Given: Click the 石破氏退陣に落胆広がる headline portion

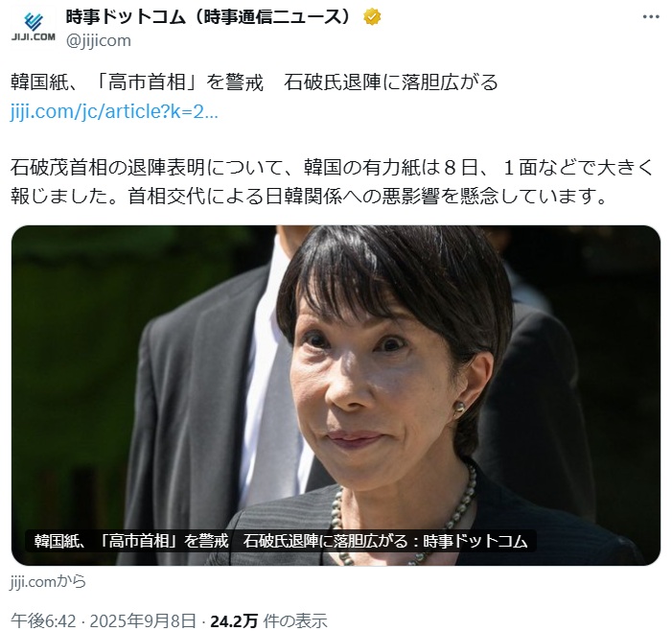Looking at the screenshot, I should tap(391, 82).
